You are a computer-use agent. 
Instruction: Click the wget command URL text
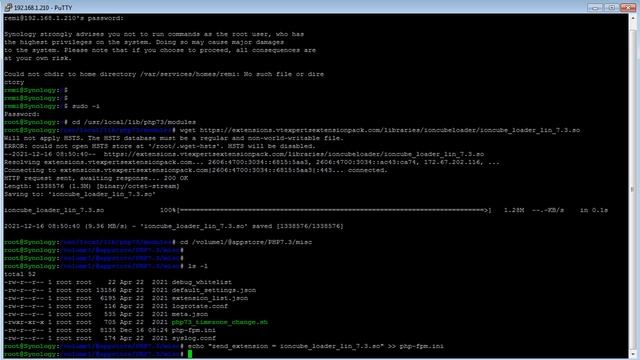tap(390, 130)
